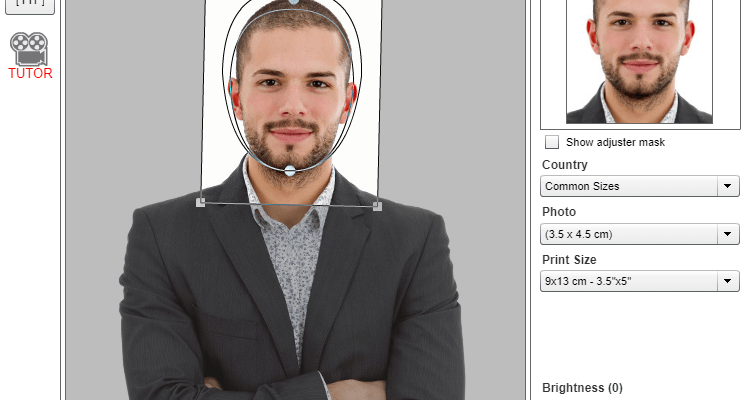
Task: Click the Print Size label text
Action: [569, 260]
